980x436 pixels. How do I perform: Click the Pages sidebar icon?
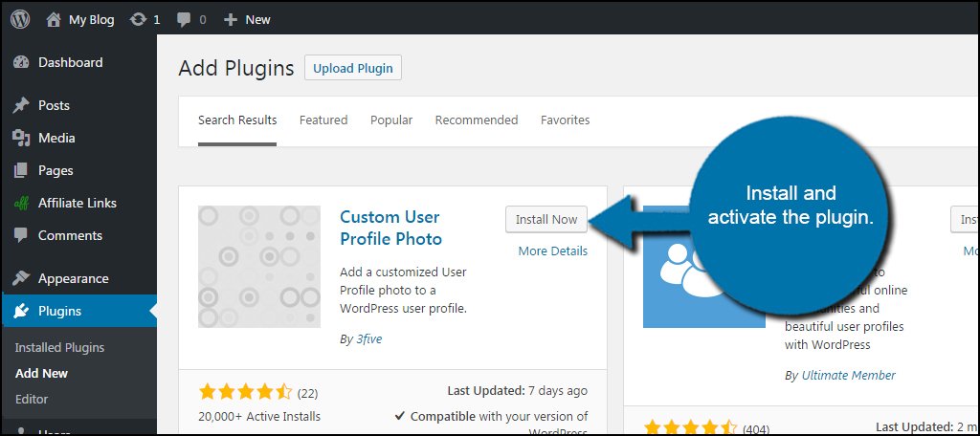21,170
